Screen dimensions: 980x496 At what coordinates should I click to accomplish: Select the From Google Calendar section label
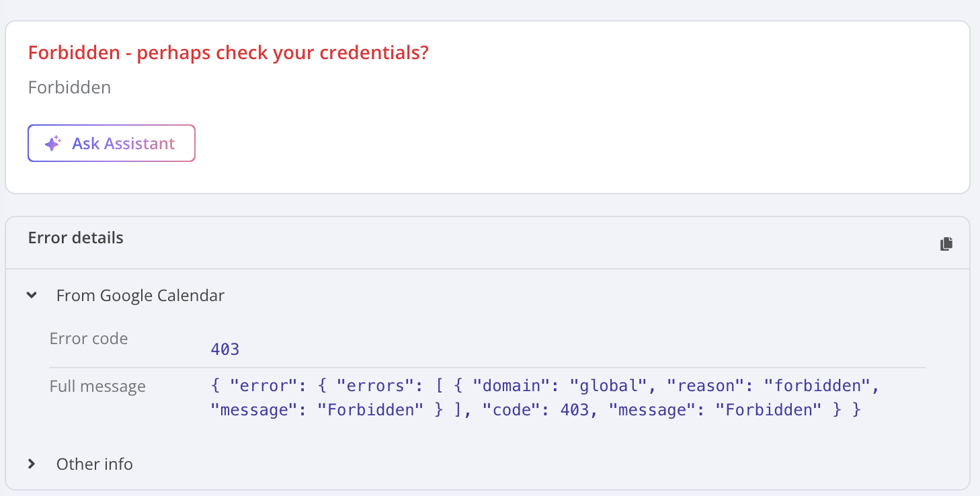click(140, 295)
